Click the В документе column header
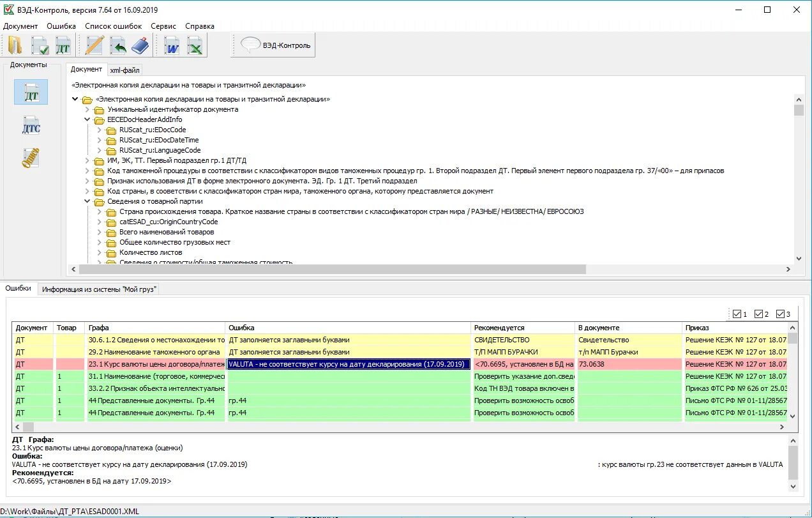 pos(629,328)
